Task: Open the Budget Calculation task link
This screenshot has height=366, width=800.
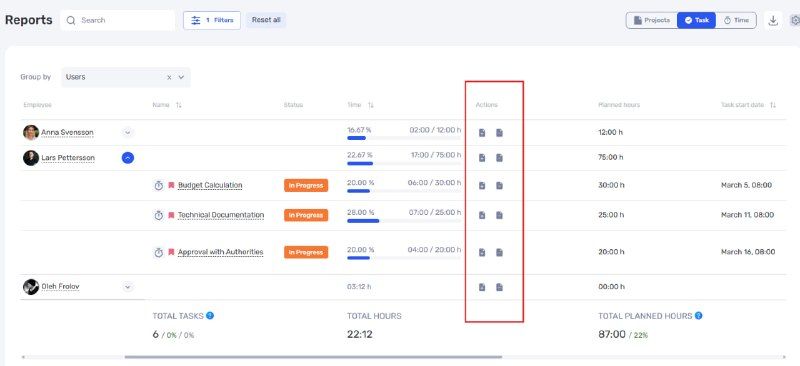Action: [x=210, y=185]
